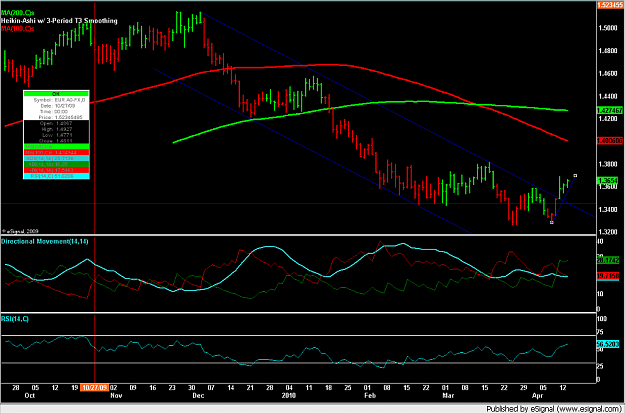Click the 1.5000 price axis label
This screenshot has width=625, height=414.
[609, 28]
